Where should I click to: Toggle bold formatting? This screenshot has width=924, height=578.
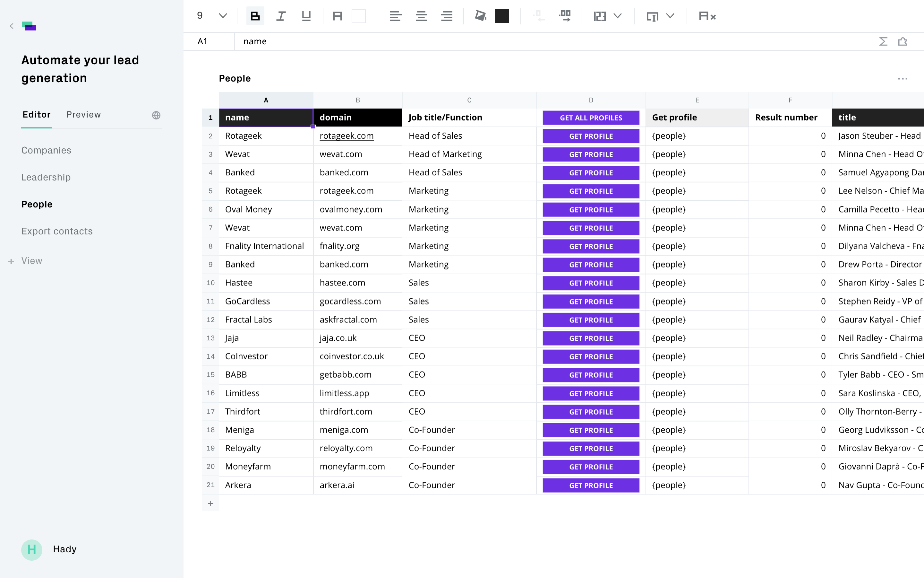point(255,16)
